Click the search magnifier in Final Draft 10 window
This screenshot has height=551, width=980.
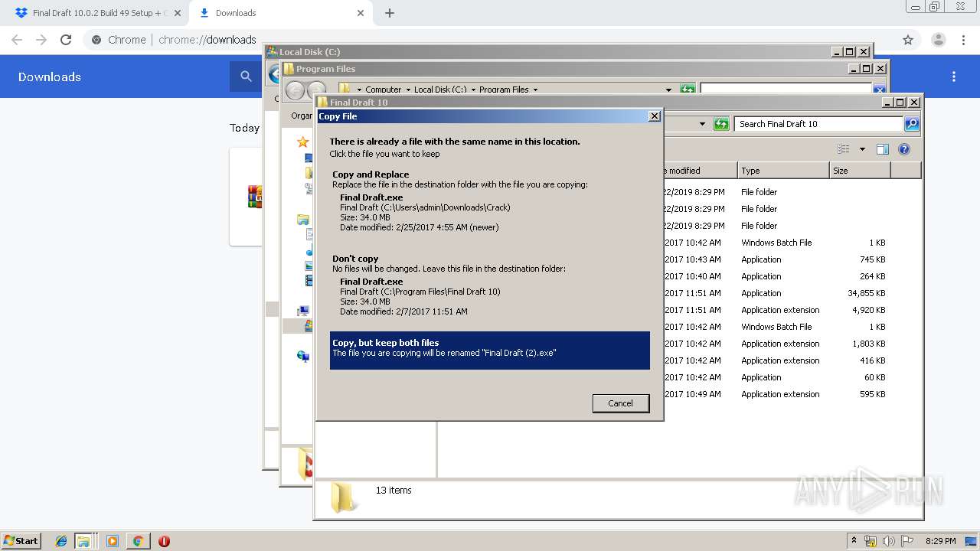click(x=911, y=124)
